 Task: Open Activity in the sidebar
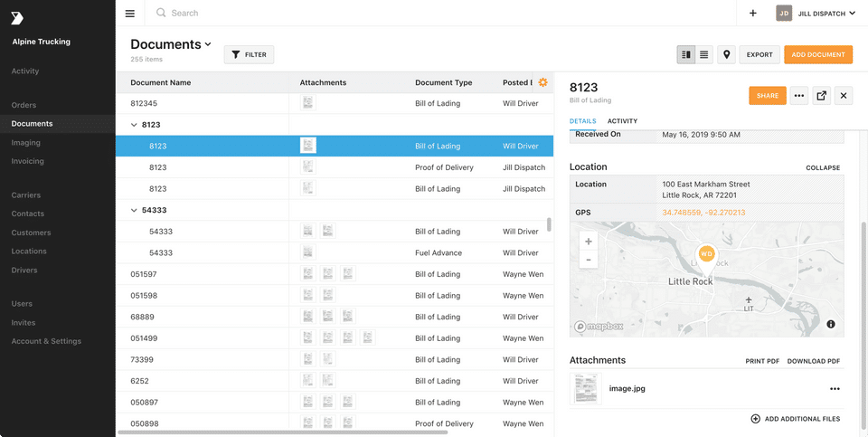(25, 71)
